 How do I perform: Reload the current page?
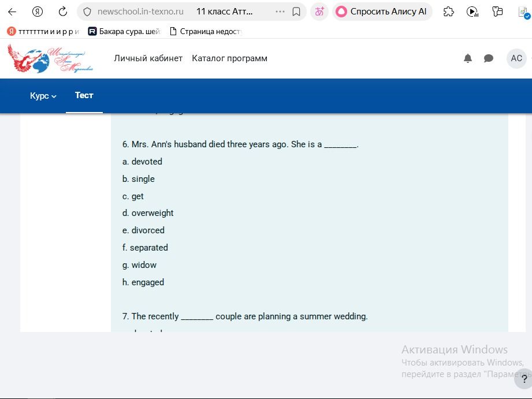click(63, 12)
